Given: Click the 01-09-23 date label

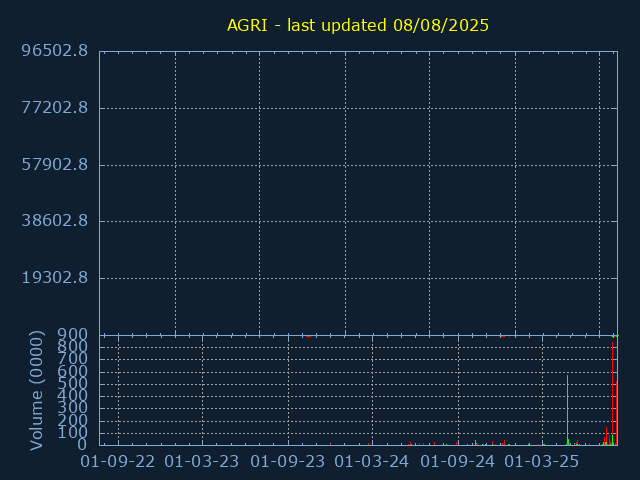Looking at the screenshot, I should 288,462.
